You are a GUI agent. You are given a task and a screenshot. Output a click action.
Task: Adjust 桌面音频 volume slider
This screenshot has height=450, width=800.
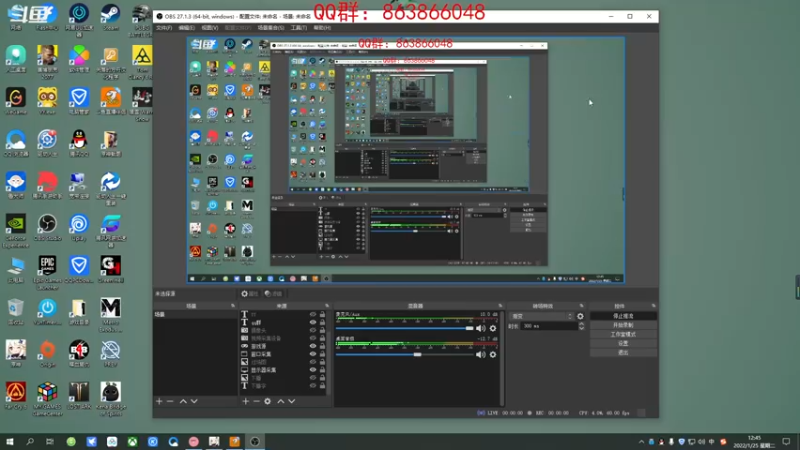coord(405,355)
